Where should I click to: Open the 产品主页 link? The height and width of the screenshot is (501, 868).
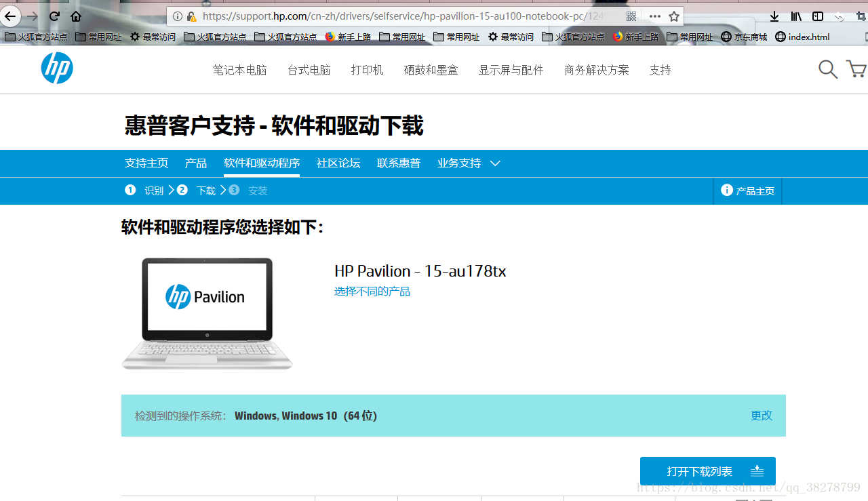748,191
